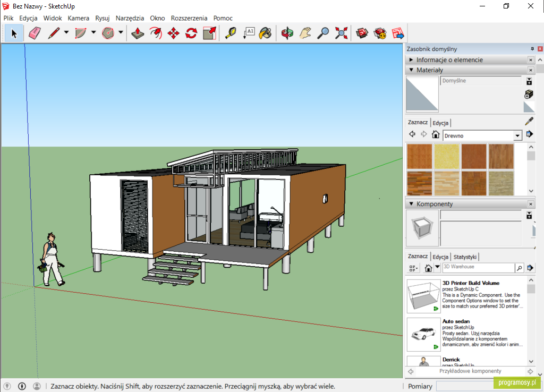Choose the Zoom magnifier tool
Image resolution: width=544 pixels, height=392 pixels.
324,33
